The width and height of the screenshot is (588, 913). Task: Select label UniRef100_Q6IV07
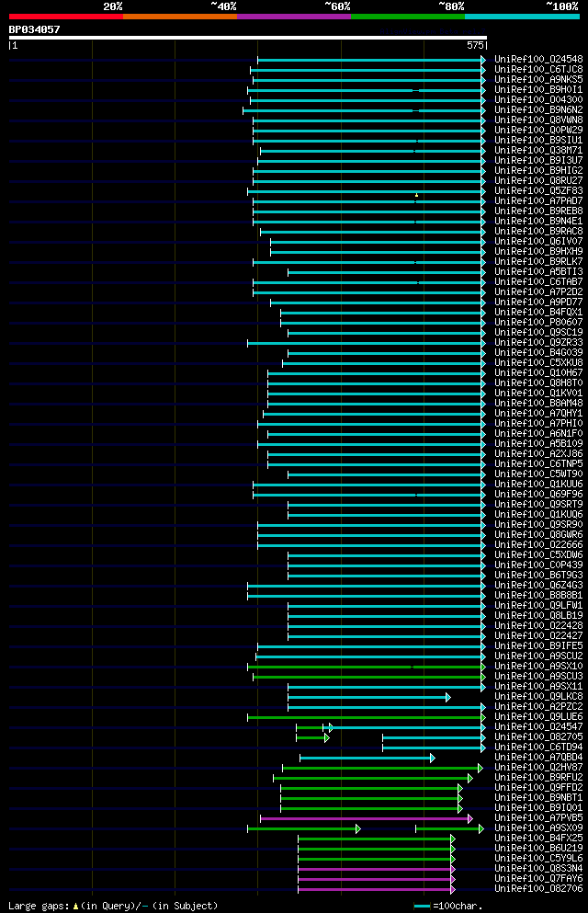(x=538, y=241)
